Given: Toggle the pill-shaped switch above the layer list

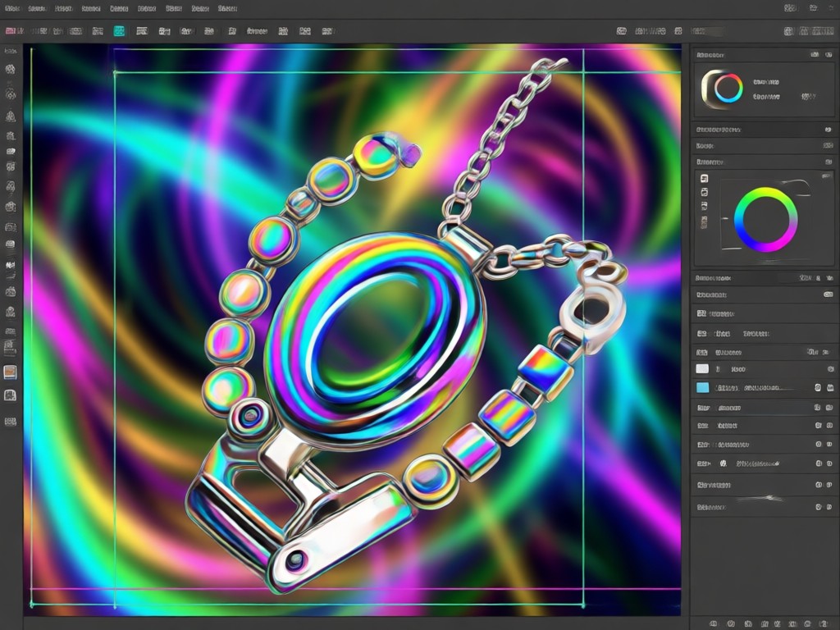Looking at the screenshot, I should [829, 294].
